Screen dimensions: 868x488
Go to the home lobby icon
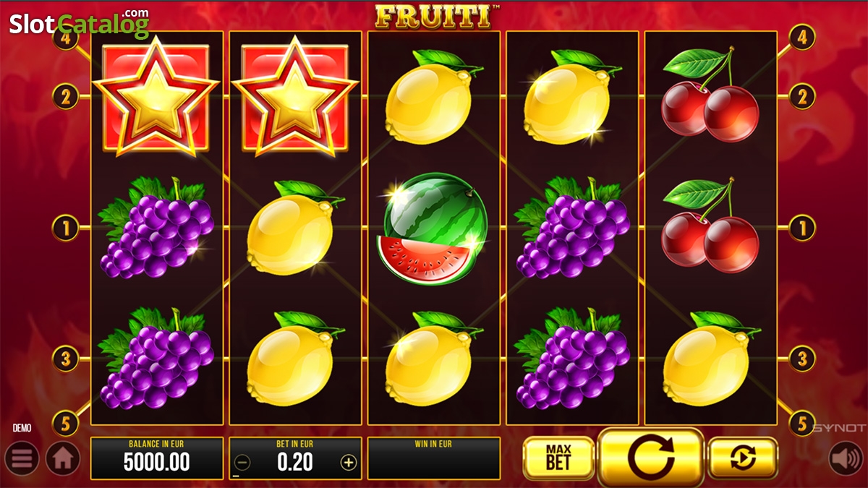pyautogui.click(x=63, y=458)
